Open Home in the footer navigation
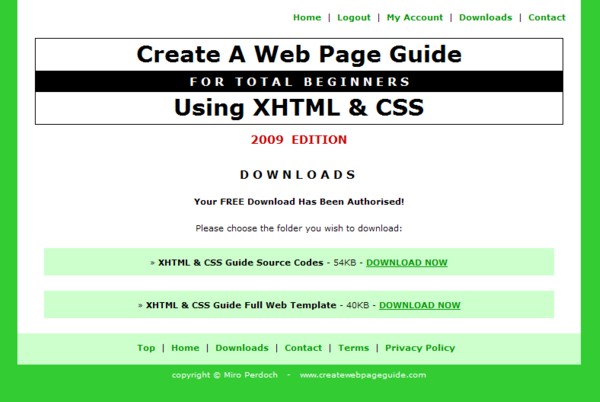 (185, 348)
